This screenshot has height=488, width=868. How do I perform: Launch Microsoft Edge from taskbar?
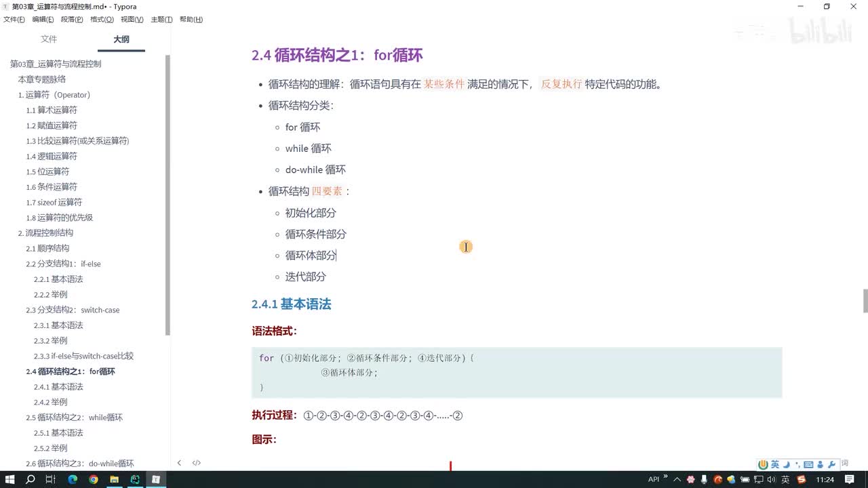pyautogui.click(x=73, y=479)
